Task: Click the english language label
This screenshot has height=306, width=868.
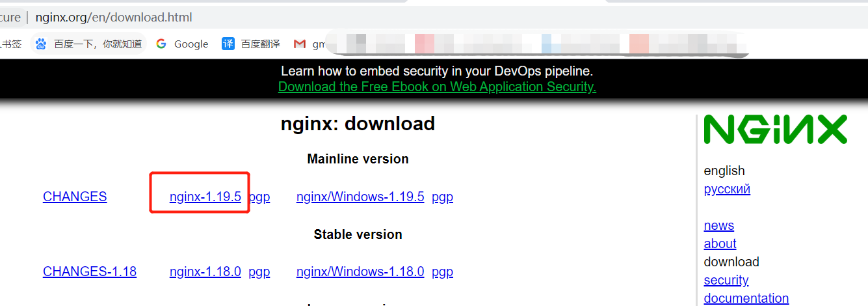Action: 724,171
